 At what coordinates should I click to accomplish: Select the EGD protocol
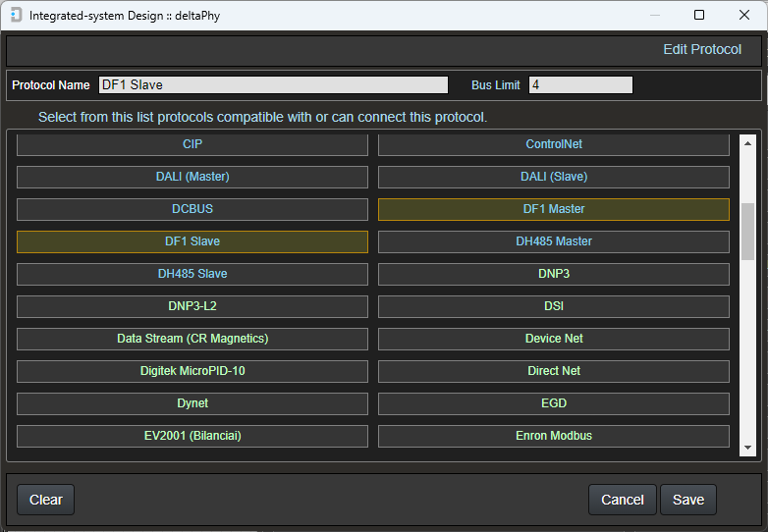pyautogui.click(x=554, y=402)
